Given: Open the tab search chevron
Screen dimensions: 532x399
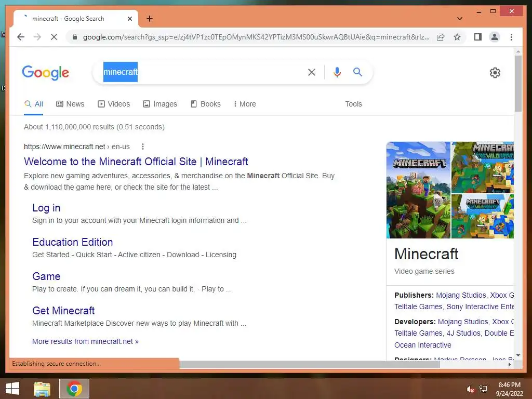Looking at the screenshot, I should pos(460,19).
